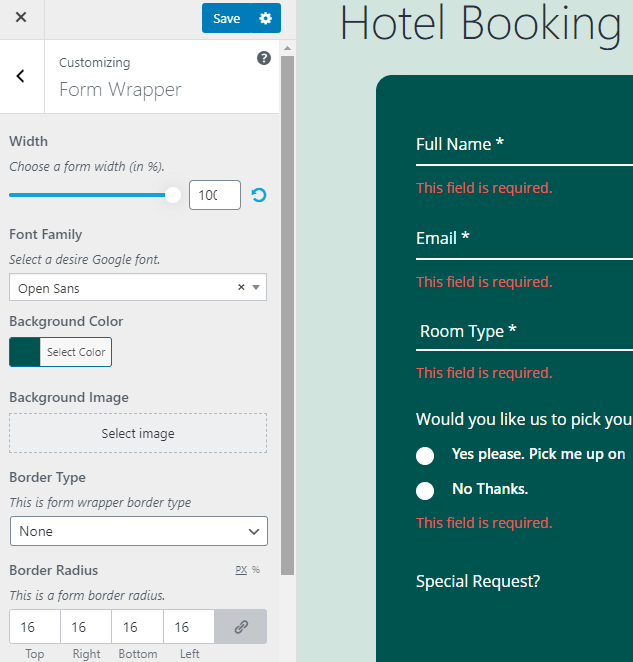The height and width of the screenshot is (662, 633).
Task: Open the Select Color picker button
Action: (76, 352)
